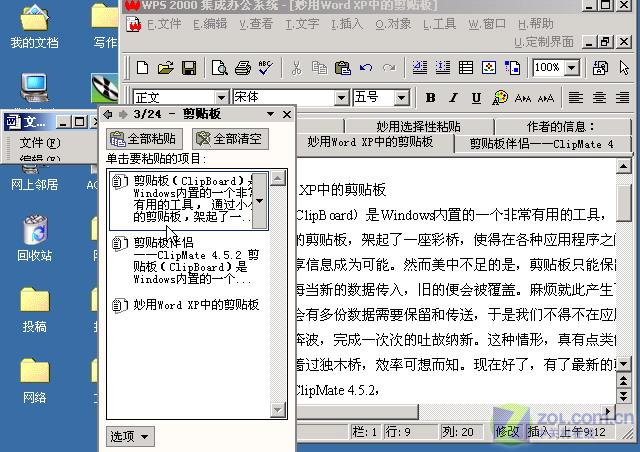Click the clipboard list scroll-down arrow
Image resolution: width=640 pixels, height=452 pixels.
coord(278,409)
